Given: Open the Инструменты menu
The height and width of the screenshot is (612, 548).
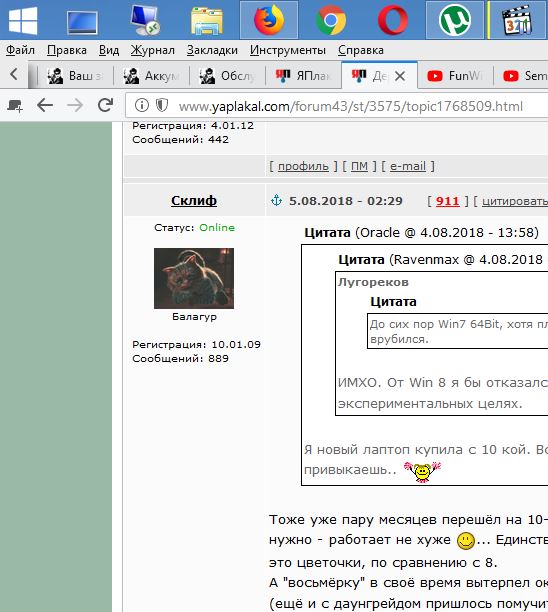Looking at the screenshot, I should (288, 50).
